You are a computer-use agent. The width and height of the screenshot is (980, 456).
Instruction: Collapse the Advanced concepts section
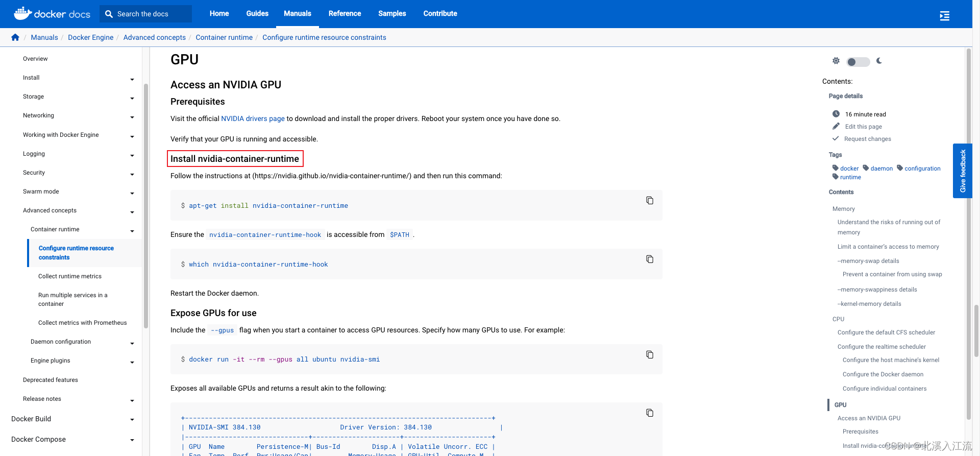coord(132,212)
